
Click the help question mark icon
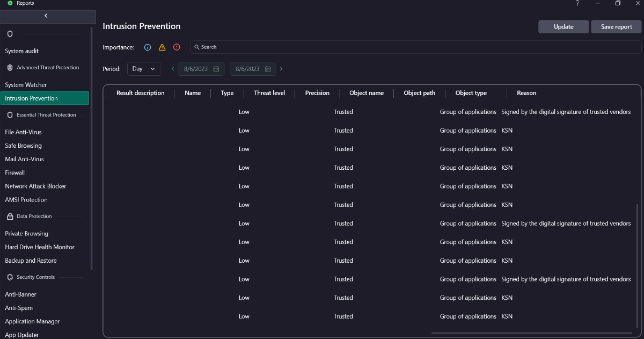click(x=577, y=3)
